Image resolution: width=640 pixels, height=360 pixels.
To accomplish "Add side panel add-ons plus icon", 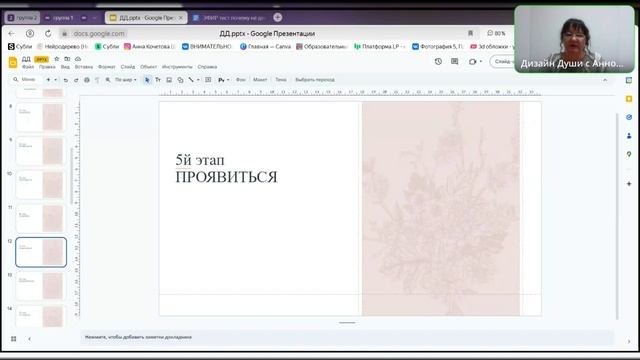I will point(629,184).
